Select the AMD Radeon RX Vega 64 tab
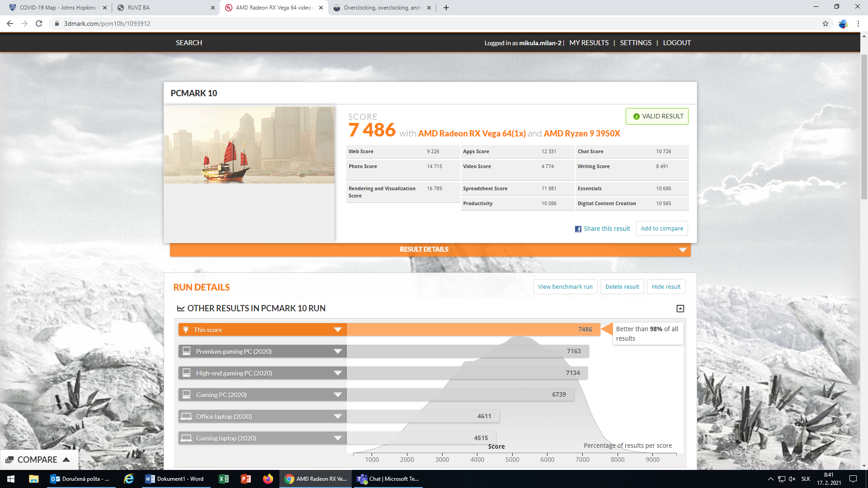Screen dimensions: 868x488 [x=274, y=8]
